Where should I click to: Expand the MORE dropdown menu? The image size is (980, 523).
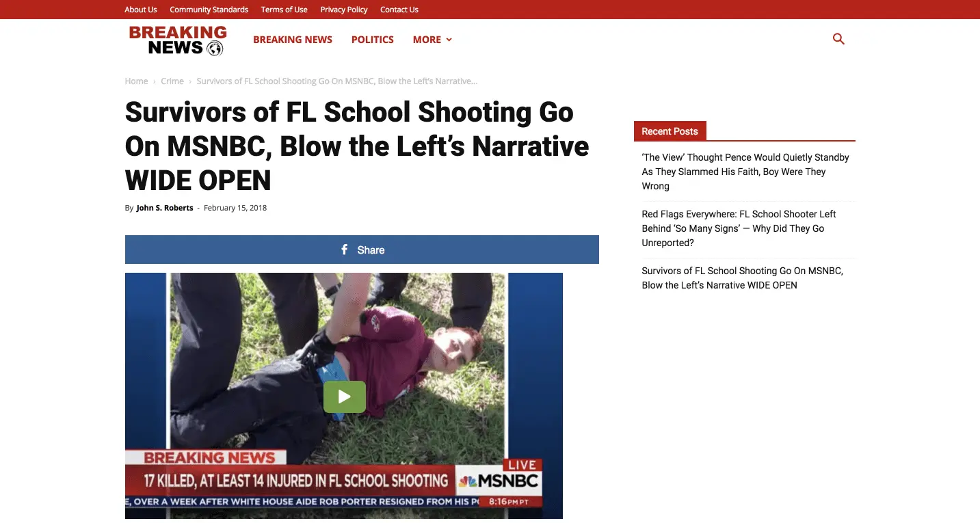point(432,40)
